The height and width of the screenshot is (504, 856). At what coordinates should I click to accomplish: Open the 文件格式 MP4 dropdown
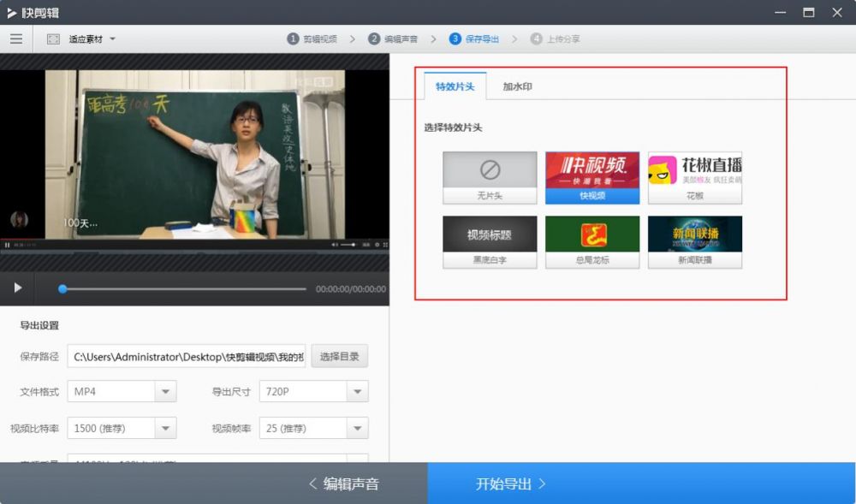click(x=122, y=391)
